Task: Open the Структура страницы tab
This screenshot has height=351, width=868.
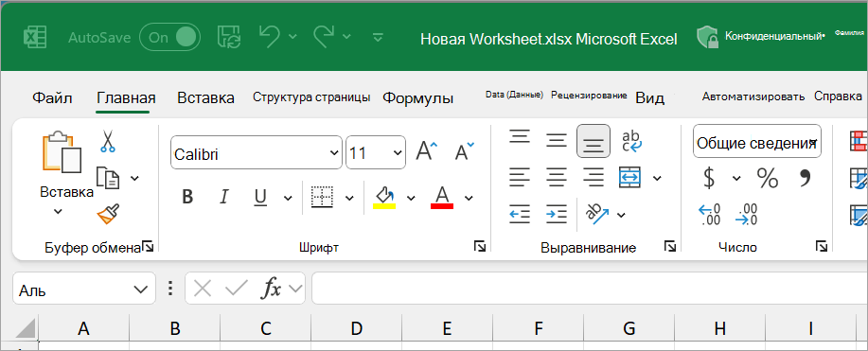Action: pos(311,97)
